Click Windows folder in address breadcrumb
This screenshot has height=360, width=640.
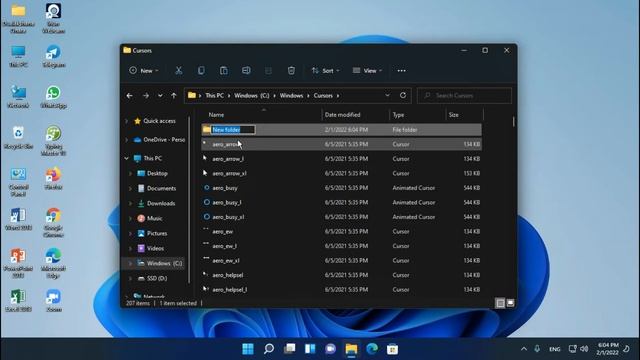tap(291, 96)
